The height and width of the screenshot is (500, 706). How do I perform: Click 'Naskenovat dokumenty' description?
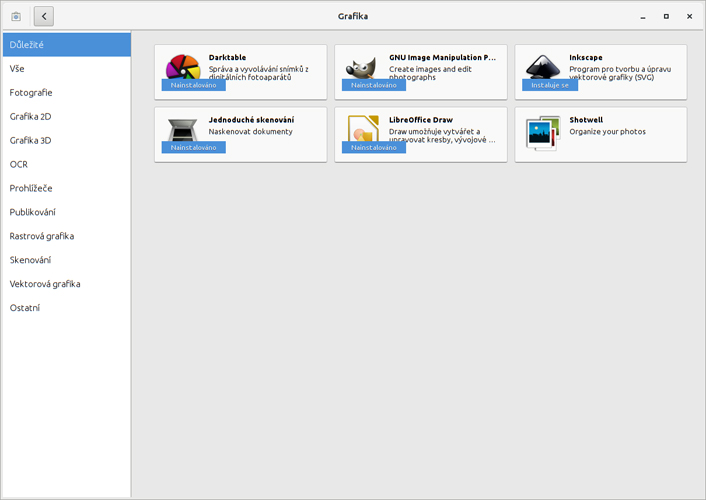(250, 132)
